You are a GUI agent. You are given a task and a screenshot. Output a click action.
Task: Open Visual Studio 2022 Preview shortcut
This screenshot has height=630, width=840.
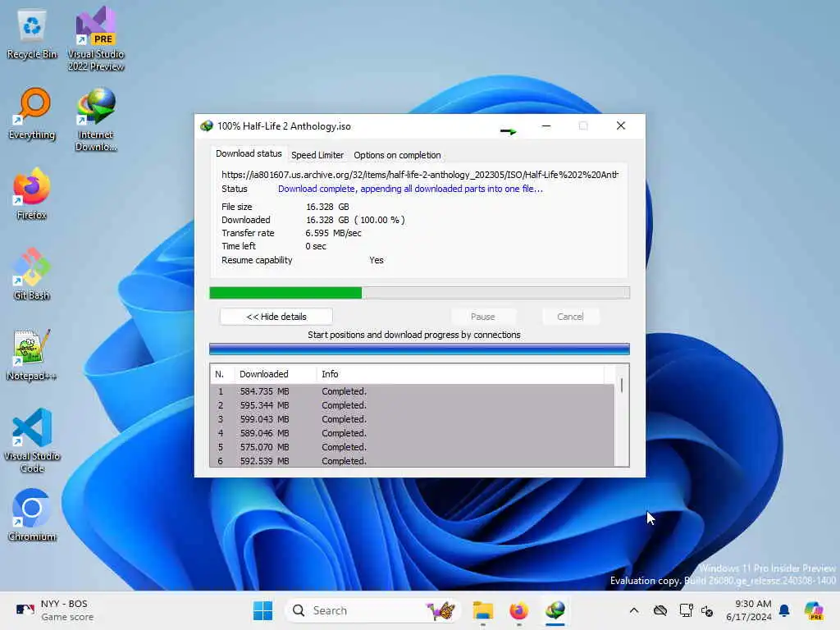[x=96, y=39]
